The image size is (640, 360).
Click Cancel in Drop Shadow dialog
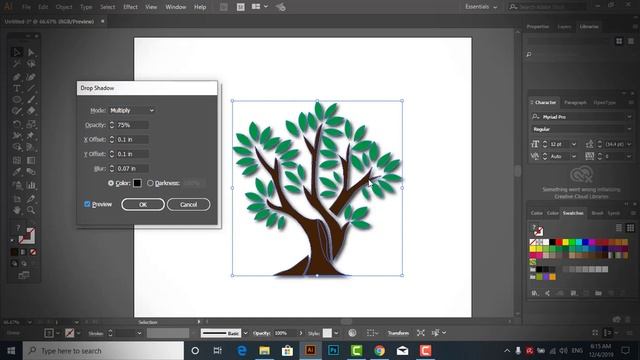189,204
